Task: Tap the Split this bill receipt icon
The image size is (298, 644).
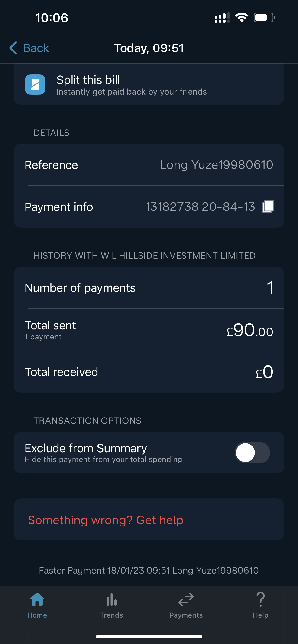Action: coord(35,85)
